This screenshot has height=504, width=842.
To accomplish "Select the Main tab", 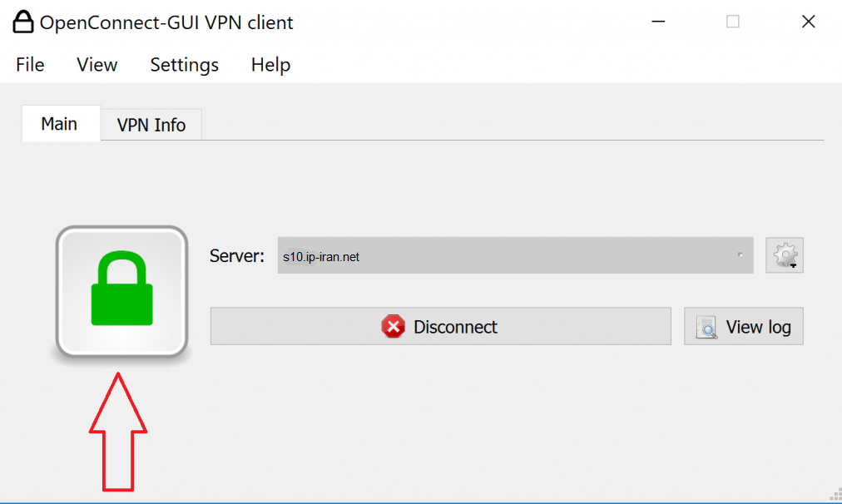I will [x=59, y=124].
